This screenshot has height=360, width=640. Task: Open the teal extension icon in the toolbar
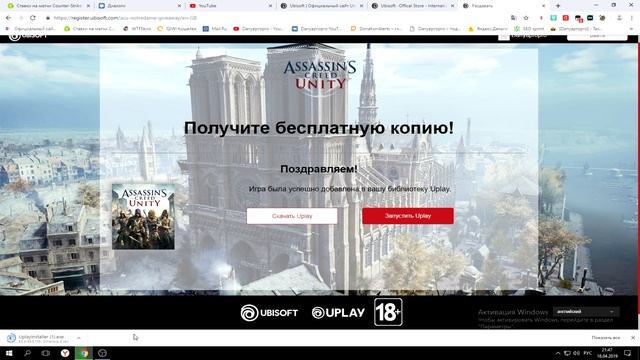[553, 18]
